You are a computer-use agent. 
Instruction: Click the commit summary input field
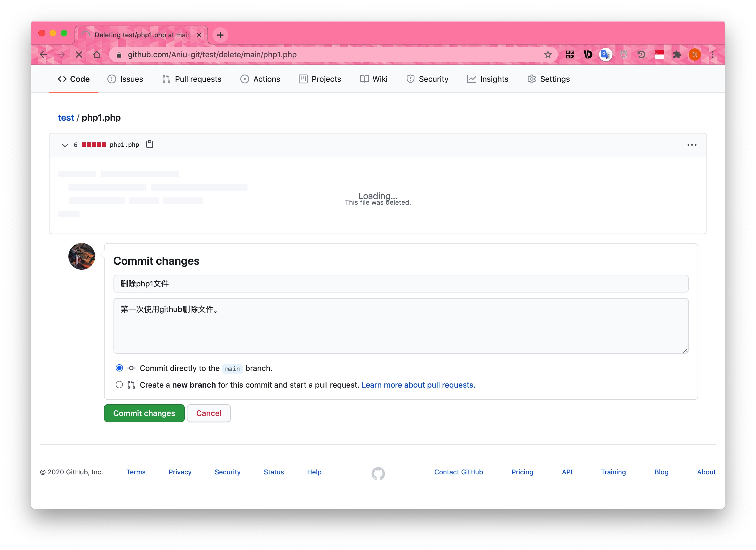tap(401, 284)
